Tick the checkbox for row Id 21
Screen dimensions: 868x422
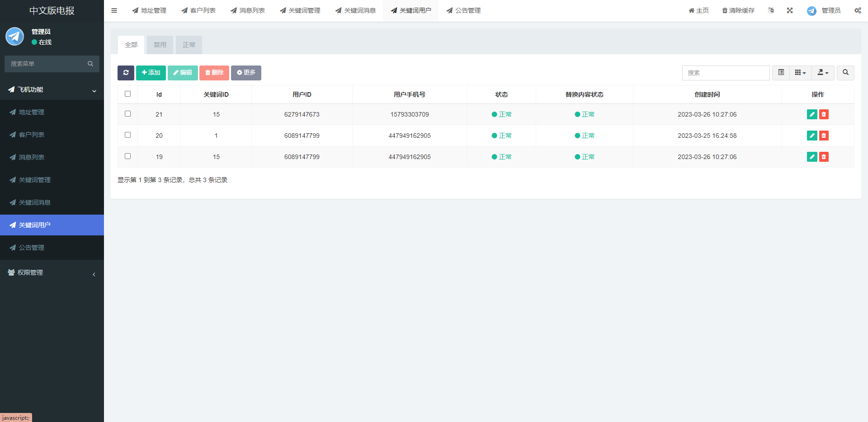(x=127, y=114)
